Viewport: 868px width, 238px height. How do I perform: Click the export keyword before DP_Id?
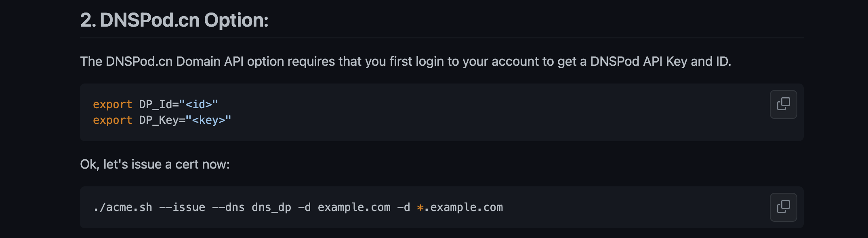click(x=112, y=104)
